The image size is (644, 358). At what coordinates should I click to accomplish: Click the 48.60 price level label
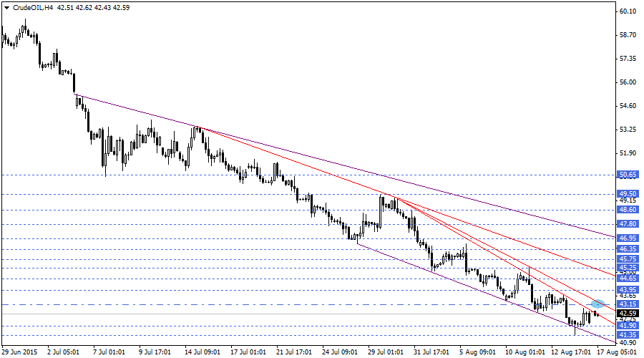tap(628, 210)
